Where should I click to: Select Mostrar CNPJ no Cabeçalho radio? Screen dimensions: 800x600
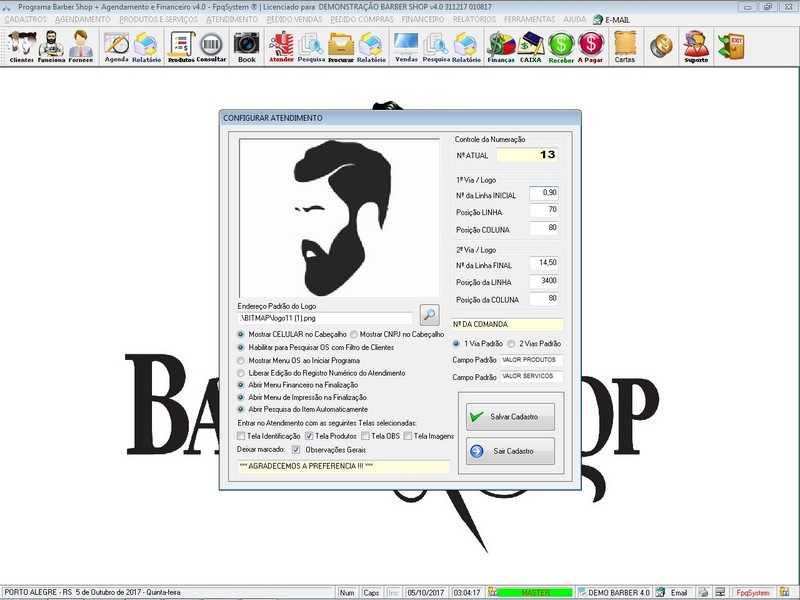354,335
